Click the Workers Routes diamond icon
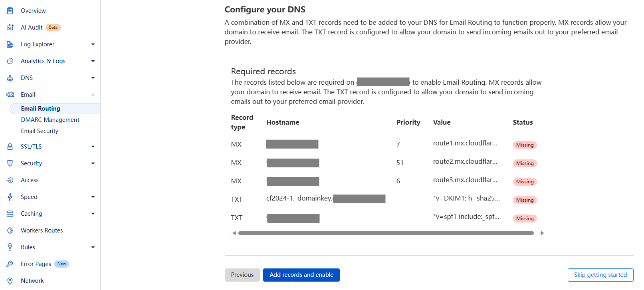The image size is (644, 290). (x=10, y=230)
